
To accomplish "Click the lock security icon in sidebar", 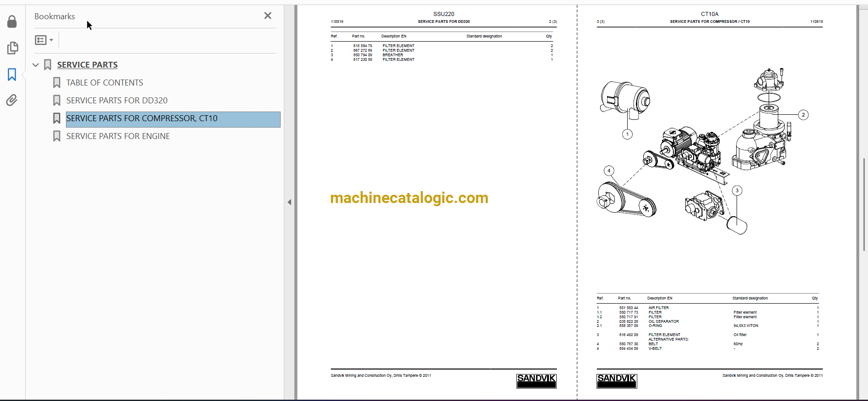I will point(12,21).
